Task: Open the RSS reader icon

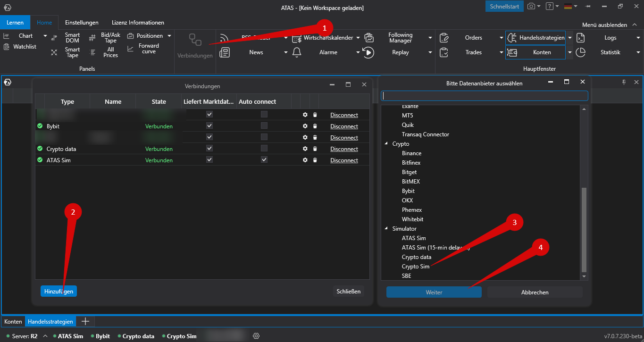Action: pyautogui.click(x=224, y=38)
